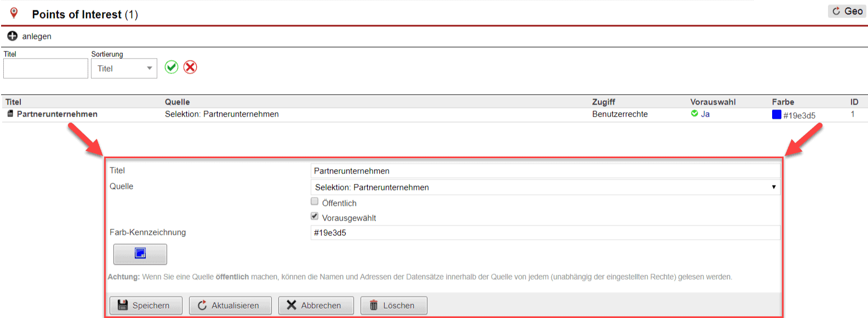Screen dimensions: 868x318
Task: Click the blue color swatch in Farbe column
Action: (x=776, y=114)
